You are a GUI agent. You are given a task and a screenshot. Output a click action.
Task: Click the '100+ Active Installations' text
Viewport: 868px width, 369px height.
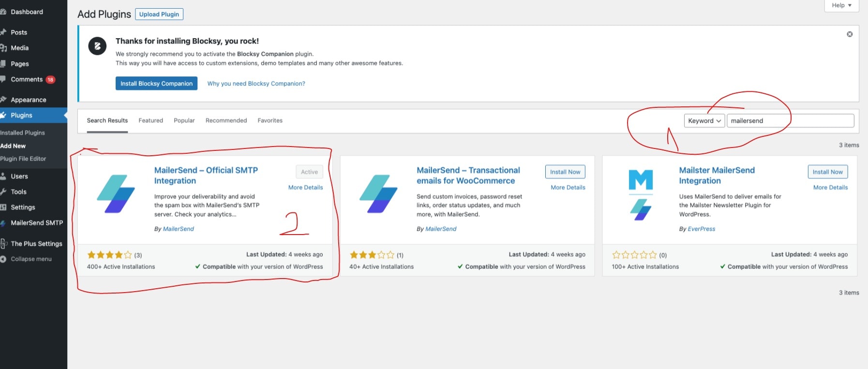click(x=645, y=267)
